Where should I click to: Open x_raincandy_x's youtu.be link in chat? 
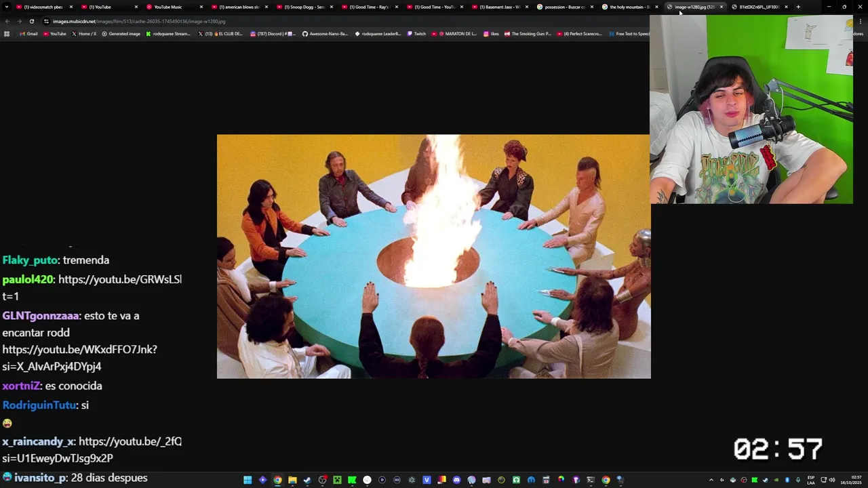pyautogui.click(x=130, y=441)
